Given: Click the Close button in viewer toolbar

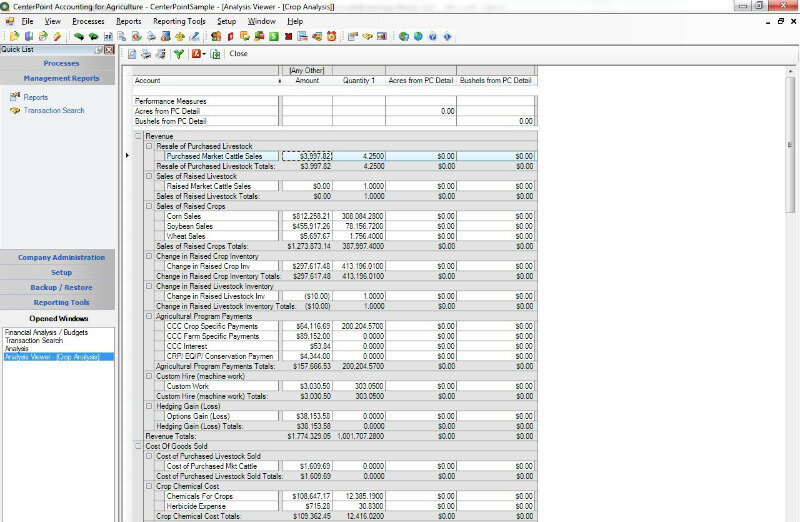Looking at the screenshot, I should (238, 54).
